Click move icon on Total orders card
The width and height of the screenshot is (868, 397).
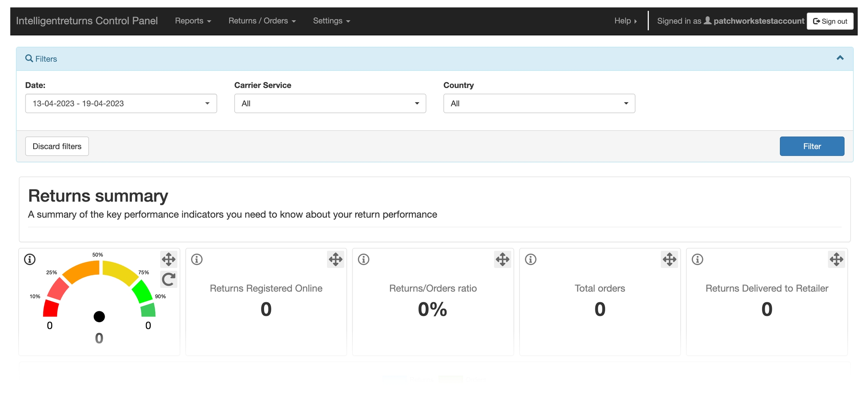(x=669, y=259)
